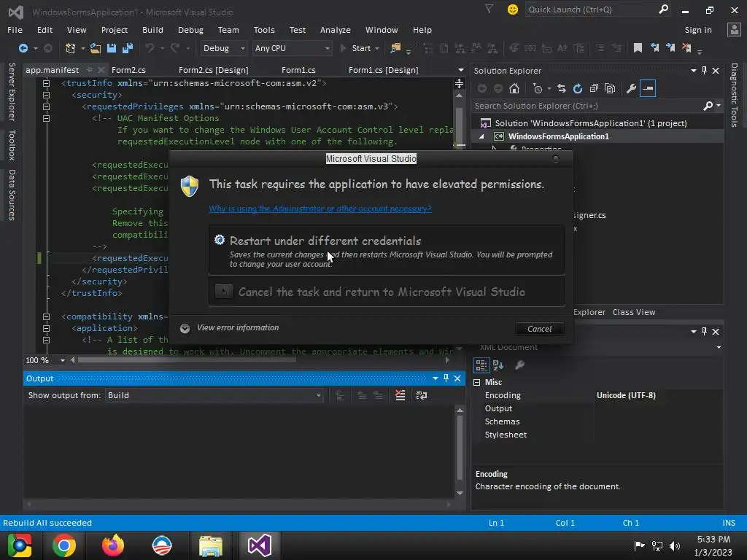Open Properties wrench icon in Solution Explorer
The width and height of the screenshot is (747, 560).
[x=631, y=88]
